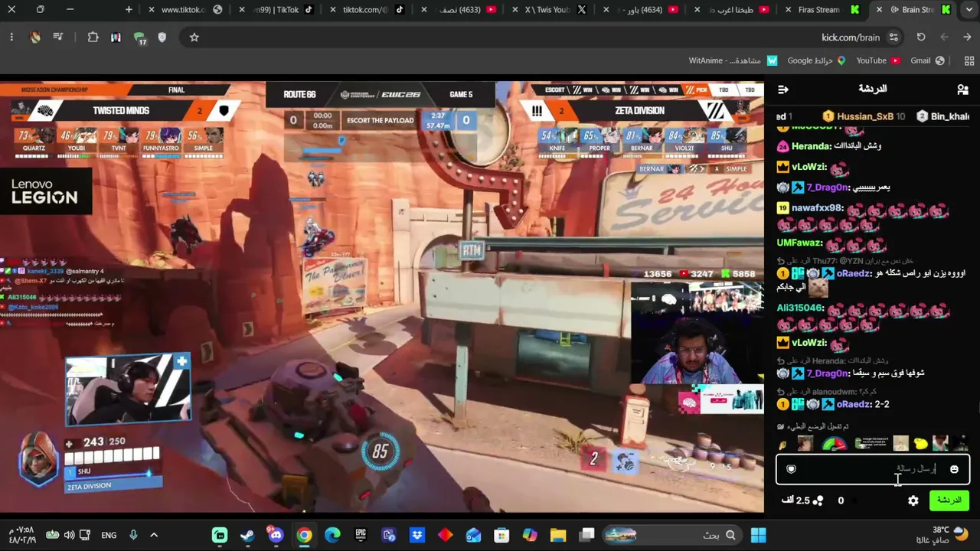Launch Steam from the taskbar
The width and height of the screenshot is (980, 551).
tap(247, 535)
